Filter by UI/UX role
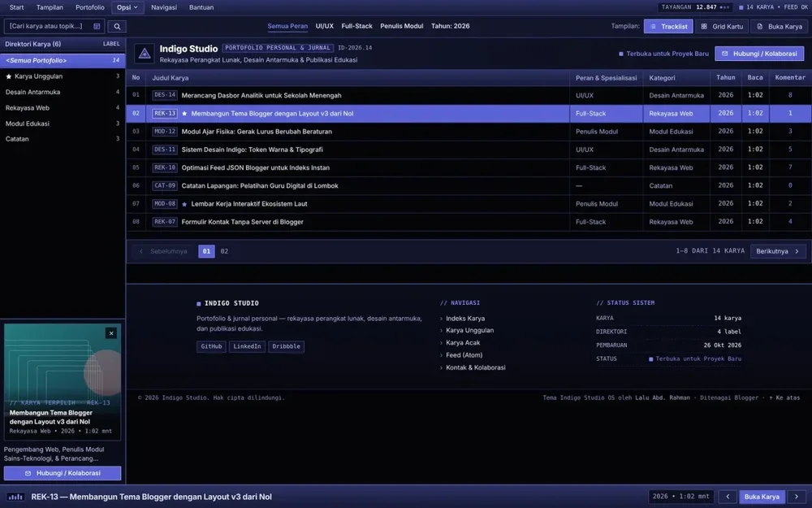Image resolution: width=812 pixels, height=508 pixels. click(x=325, y=26)
